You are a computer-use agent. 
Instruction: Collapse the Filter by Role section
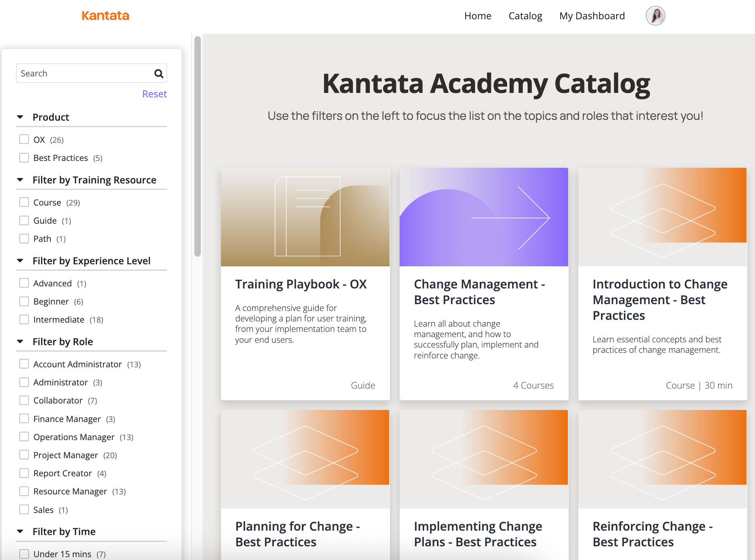tap(20, 342)
